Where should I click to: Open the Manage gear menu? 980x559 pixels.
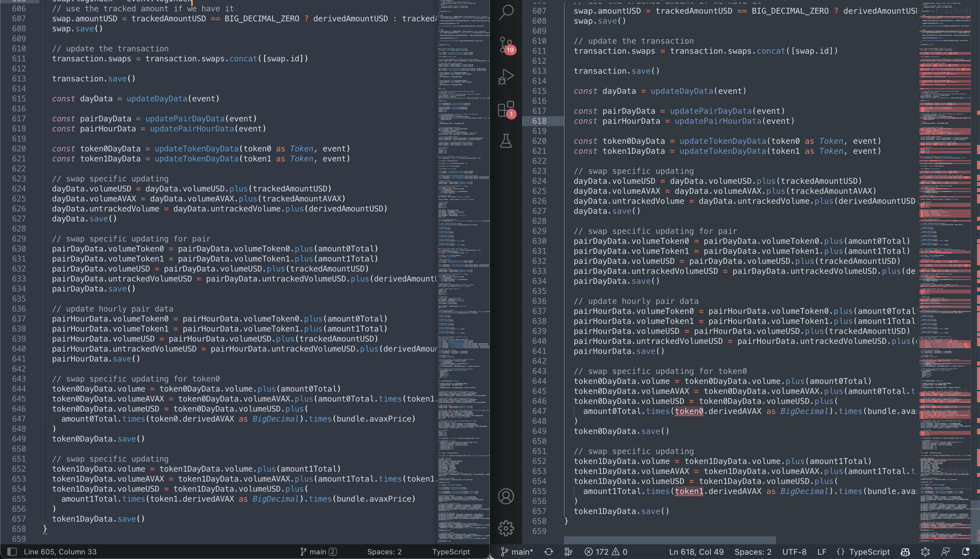506,528
